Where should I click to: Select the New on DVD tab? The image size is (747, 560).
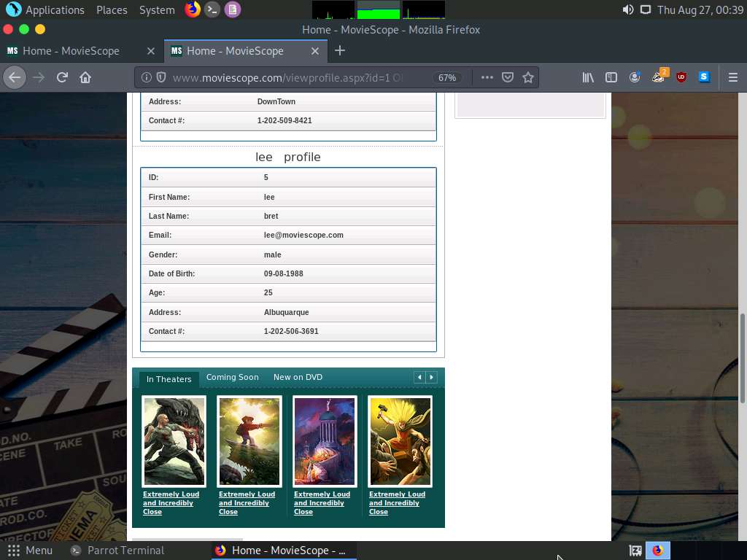coord(298,377)
